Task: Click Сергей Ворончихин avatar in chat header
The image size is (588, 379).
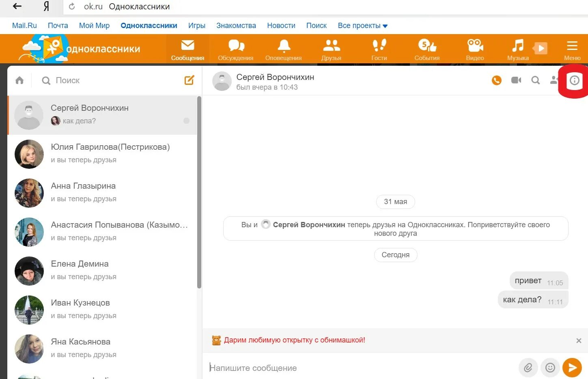Action: pyautogui.click(x=222, y=81)
